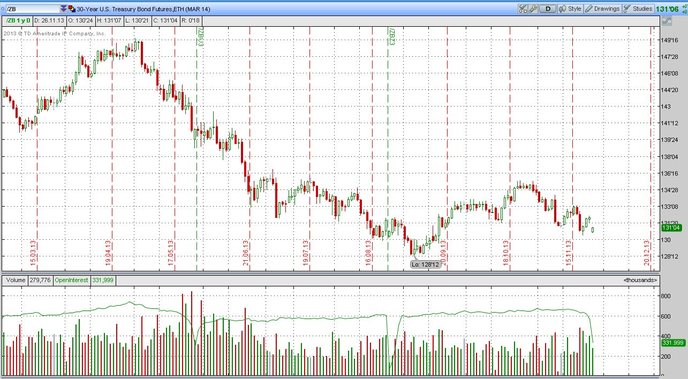This screenshot has height=379, width=688.
Task: Click the Volume study label
Action: [15, 280]
